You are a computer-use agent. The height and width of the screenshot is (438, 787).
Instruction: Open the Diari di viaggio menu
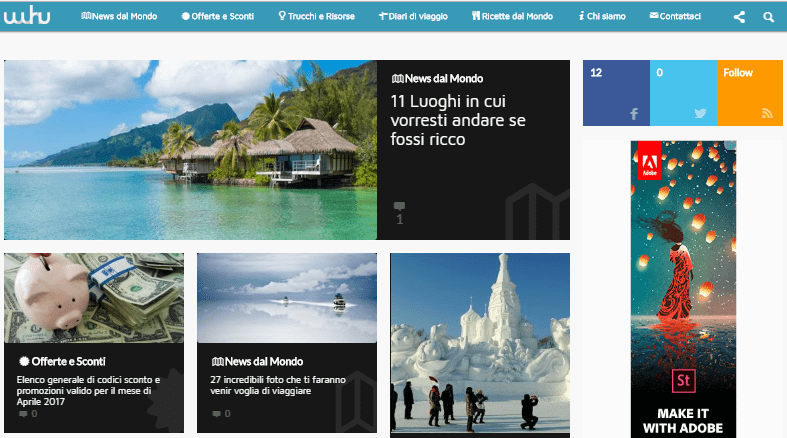click(413, 16)
